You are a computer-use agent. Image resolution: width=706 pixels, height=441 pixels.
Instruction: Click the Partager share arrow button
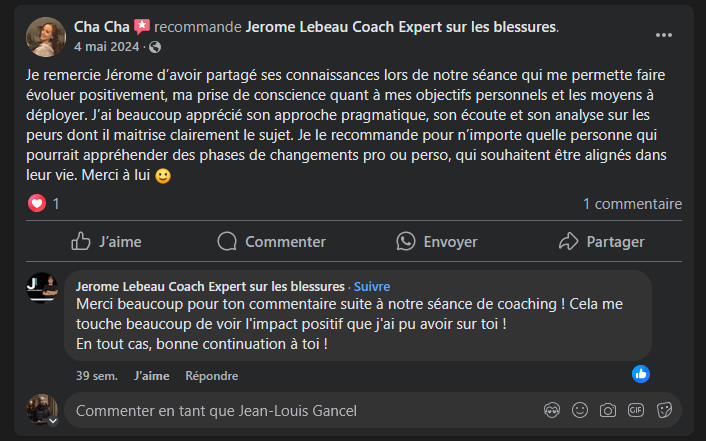601,241
